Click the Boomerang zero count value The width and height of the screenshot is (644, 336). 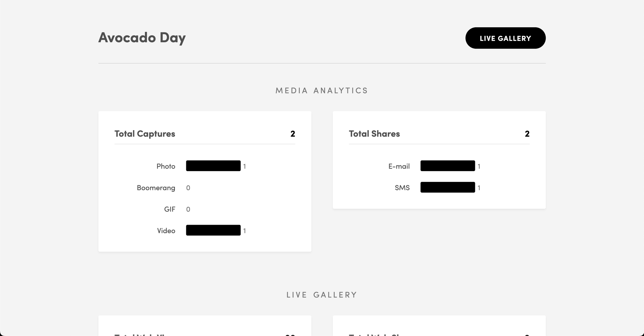point(188,188)
